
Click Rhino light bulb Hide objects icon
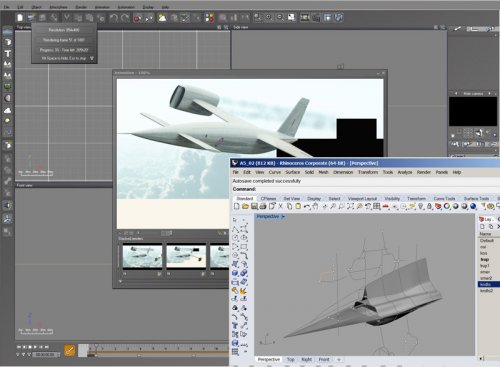click(x=421, y=206)
